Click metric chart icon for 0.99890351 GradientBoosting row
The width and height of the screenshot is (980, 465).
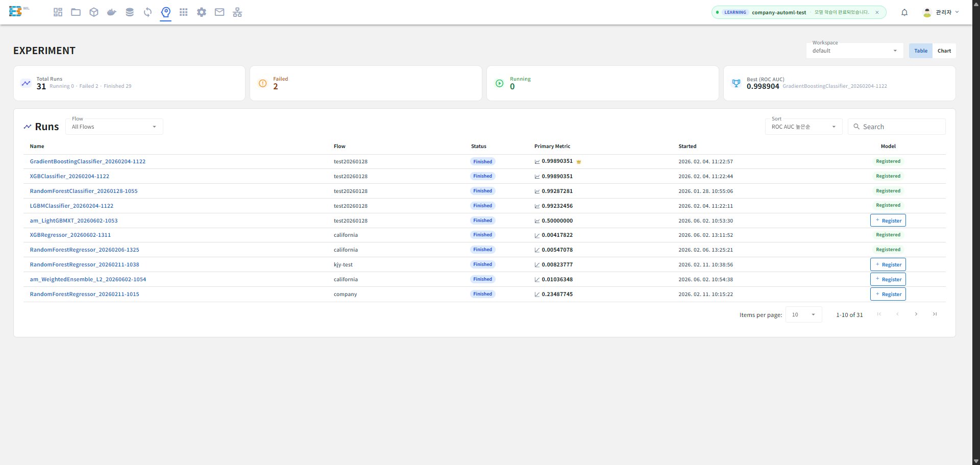point(537,161)
